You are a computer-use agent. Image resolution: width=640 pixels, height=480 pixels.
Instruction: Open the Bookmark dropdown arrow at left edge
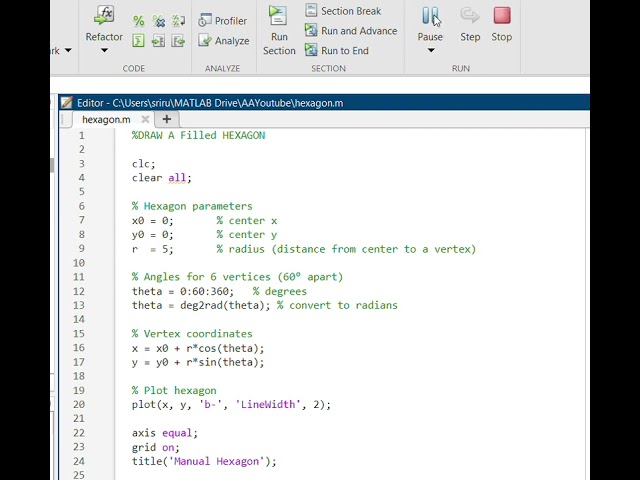point(68,50)
